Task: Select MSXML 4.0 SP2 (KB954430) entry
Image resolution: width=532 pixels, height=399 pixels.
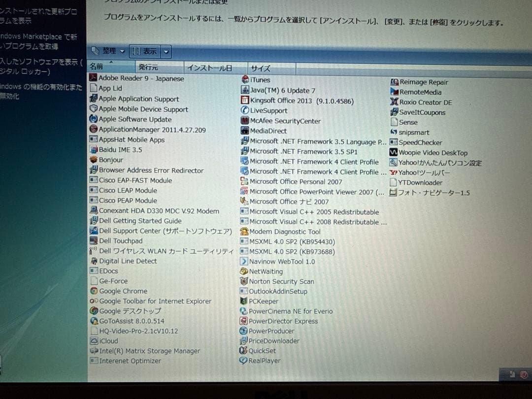Action: click(x=288, y=241)
